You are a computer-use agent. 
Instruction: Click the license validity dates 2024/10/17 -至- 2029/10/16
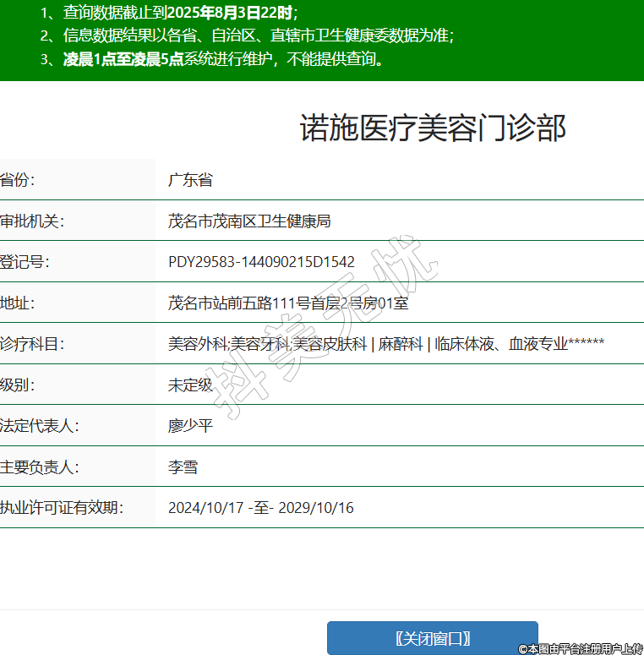pyautogui.click(x=260, y=508)
